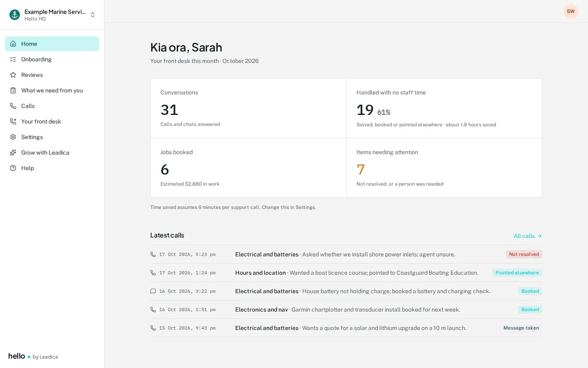This screenshot has height=368, width=588.
Task: Open the Items needing attention card
Action: coord(444,168)
